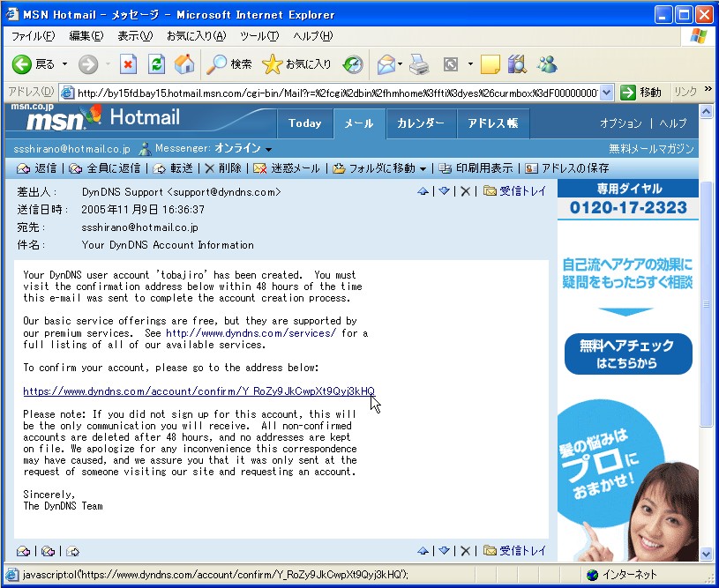
Task: Click the yellow Discuss note icon
Action: point(490,64)
